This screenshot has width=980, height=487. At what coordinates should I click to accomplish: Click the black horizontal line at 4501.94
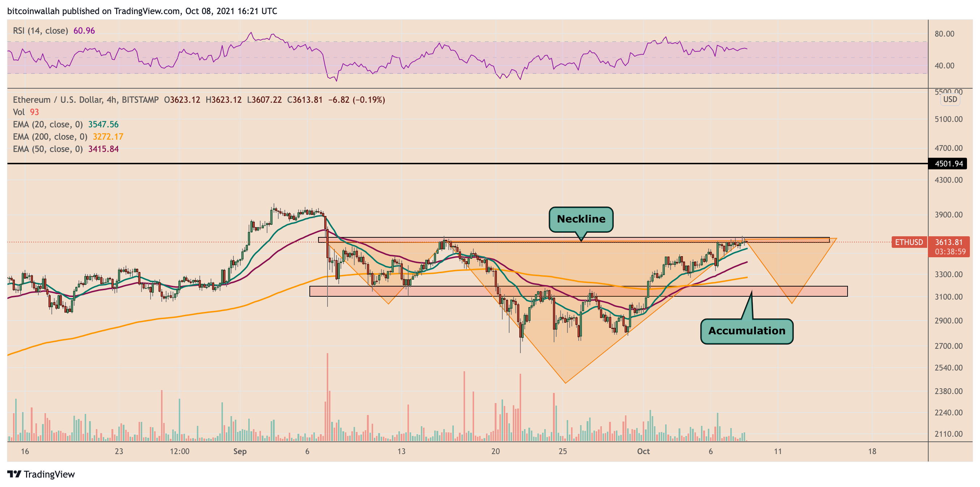tap(456, 164)
